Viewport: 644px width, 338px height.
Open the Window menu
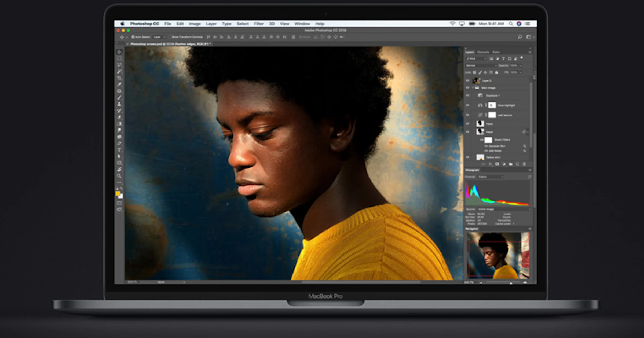pyautogui.click(x=302, y=24)
